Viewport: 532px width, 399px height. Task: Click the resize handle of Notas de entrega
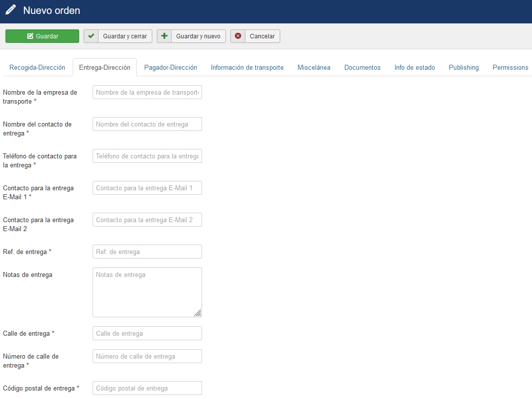(x=198, y=313)
